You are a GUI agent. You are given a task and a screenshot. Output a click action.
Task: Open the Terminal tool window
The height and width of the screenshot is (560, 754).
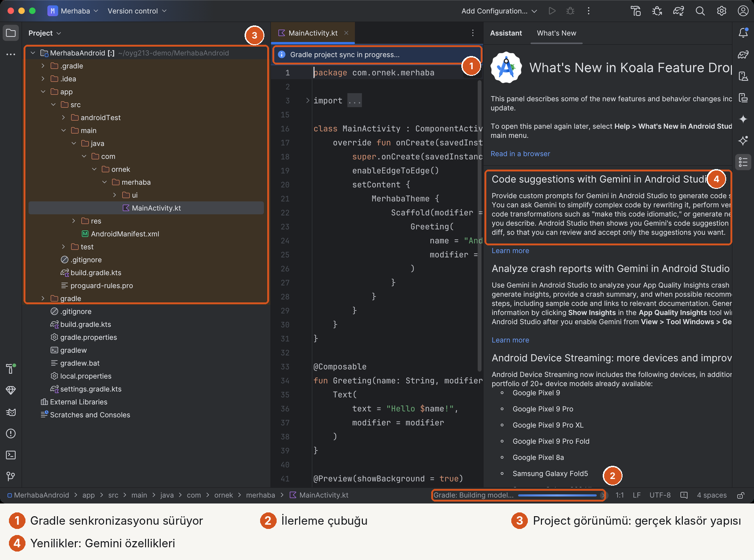point(11,455)
